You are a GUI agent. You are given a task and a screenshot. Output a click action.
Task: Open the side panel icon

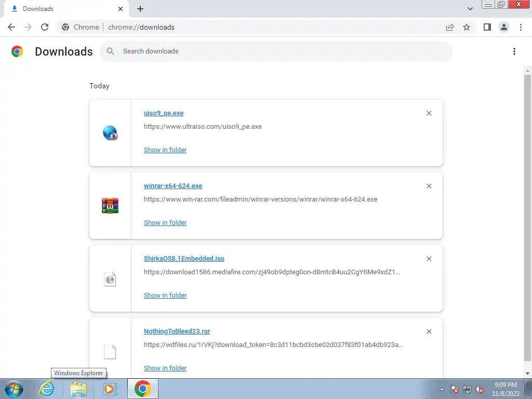pyautogui.click(x=487, y=27)
